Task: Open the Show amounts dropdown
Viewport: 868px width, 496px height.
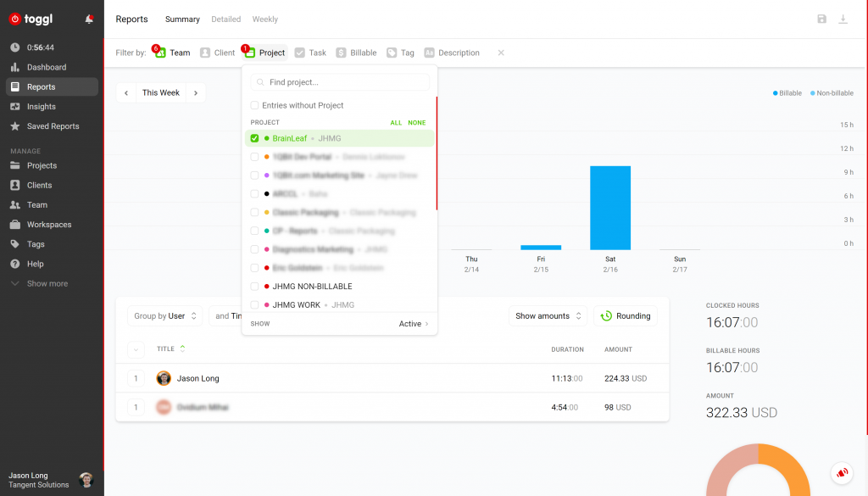Action: tap(548, 316)
